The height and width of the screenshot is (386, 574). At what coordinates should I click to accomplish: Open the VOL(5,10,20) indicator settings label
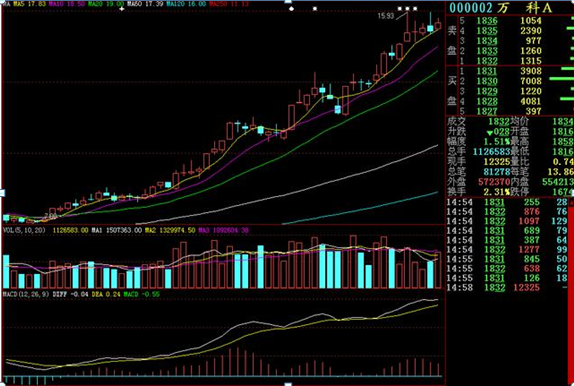[x=24, y=230]
